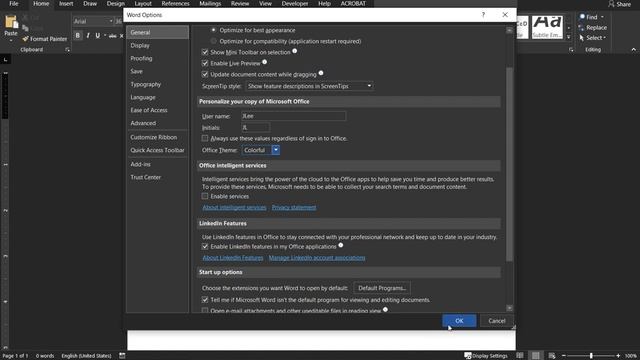Open the Underline style dropdown arrow

[x=105, y=36]
